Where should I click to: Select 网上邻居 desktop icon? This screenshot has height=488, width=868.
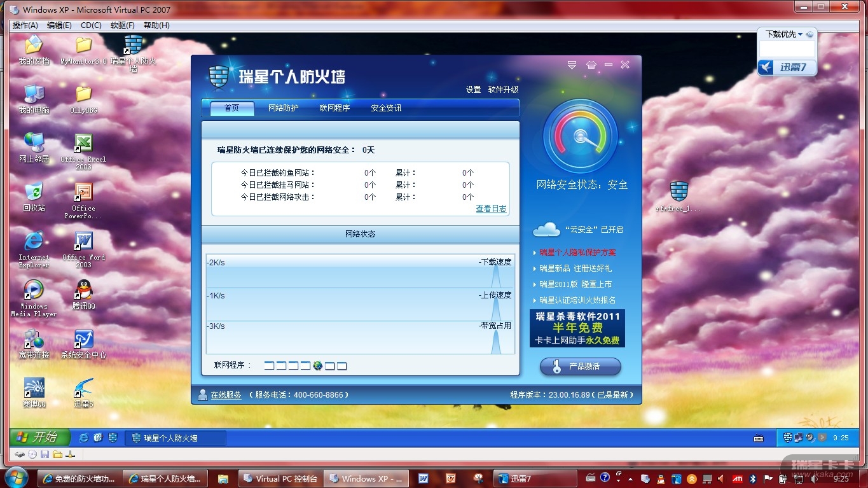(x=34, y=148)
